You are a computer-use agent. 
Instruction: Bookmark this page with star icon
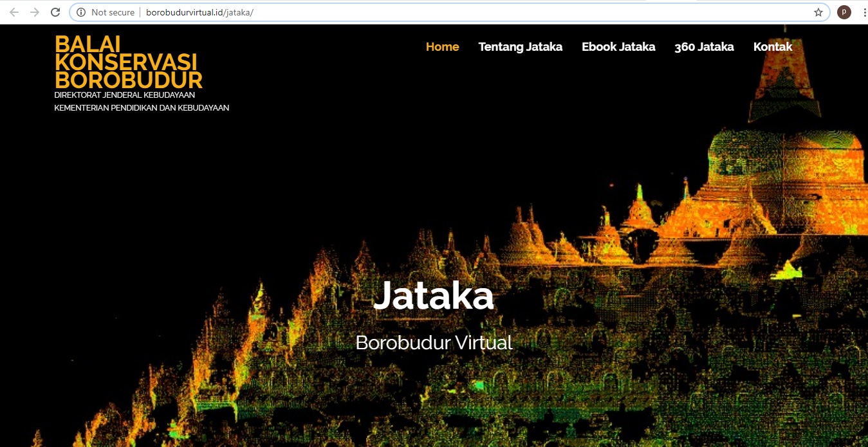pos(818,12)
